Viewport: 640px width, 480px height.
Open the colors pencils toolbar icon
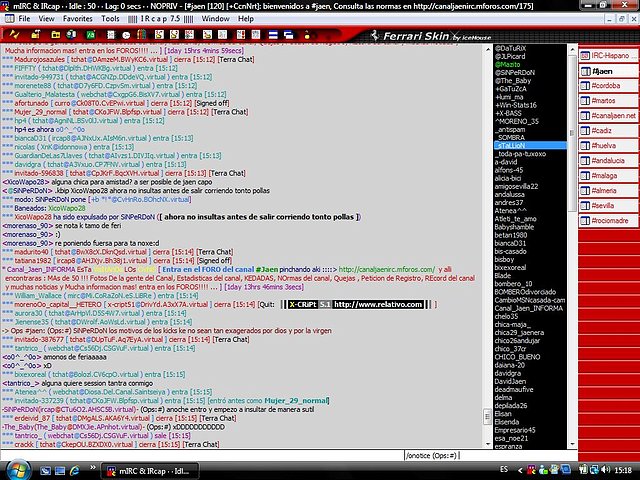pyautogui.click(x=141, y=35)
